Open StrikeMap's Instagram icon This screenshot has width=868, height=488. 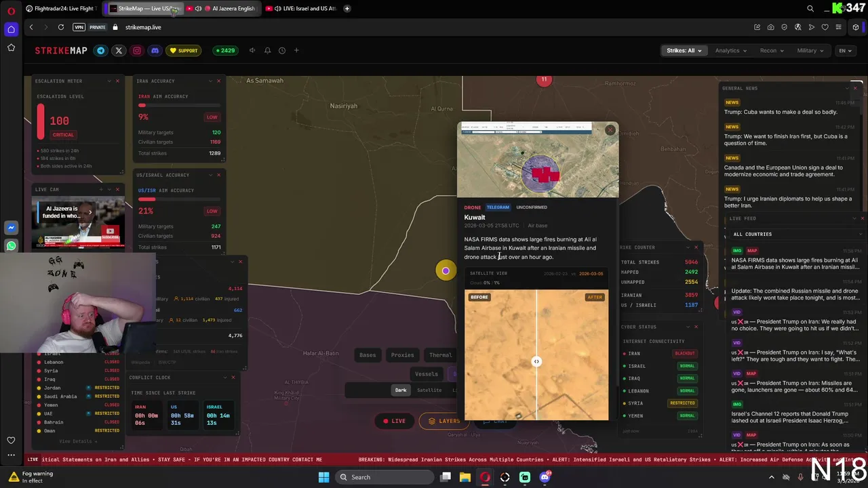[137, 50]
